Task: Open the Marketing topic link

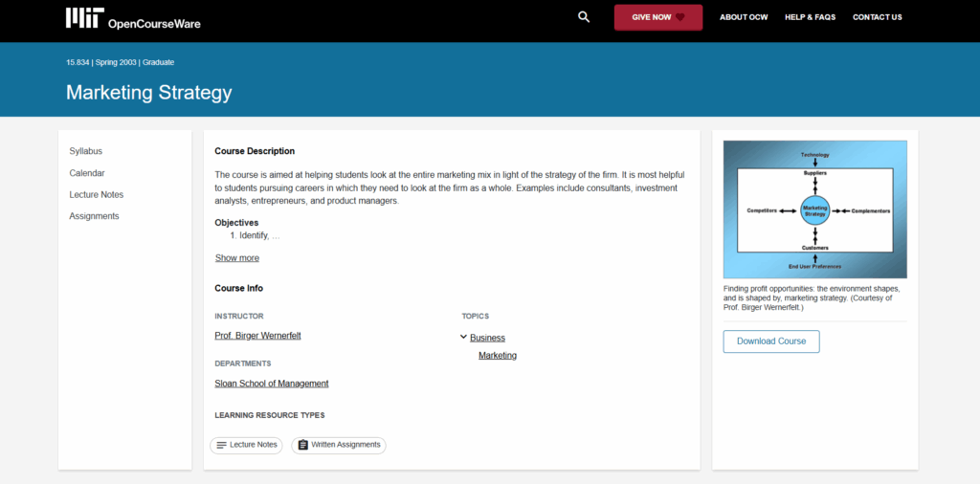Action: (x=498, y=356)
